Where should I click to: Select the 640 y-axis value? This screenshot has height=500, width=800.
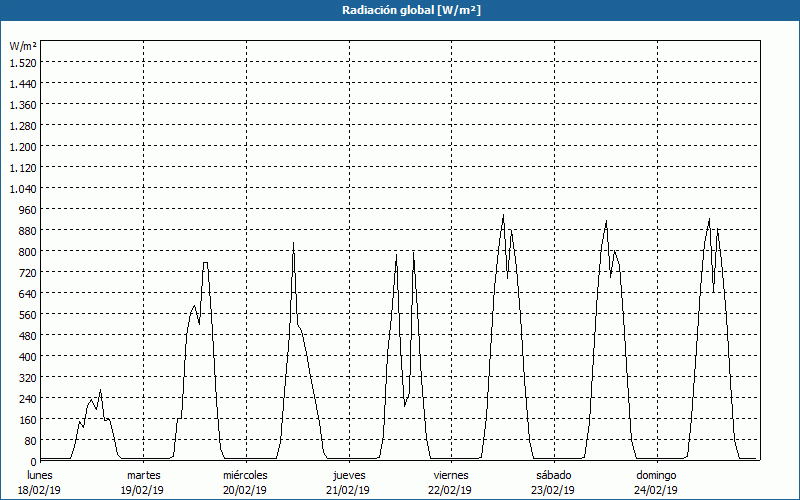coord(27,293)
